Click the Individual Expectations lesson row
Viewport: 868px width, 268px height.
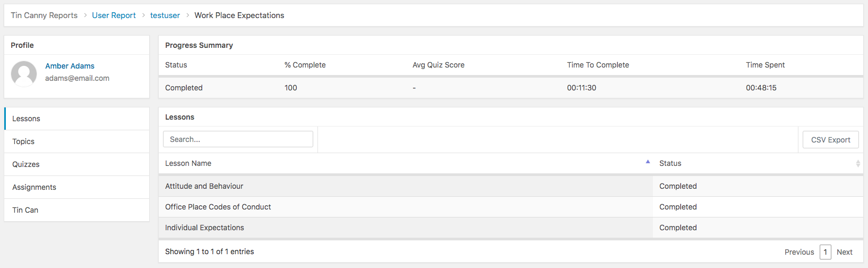click(205, 228)
